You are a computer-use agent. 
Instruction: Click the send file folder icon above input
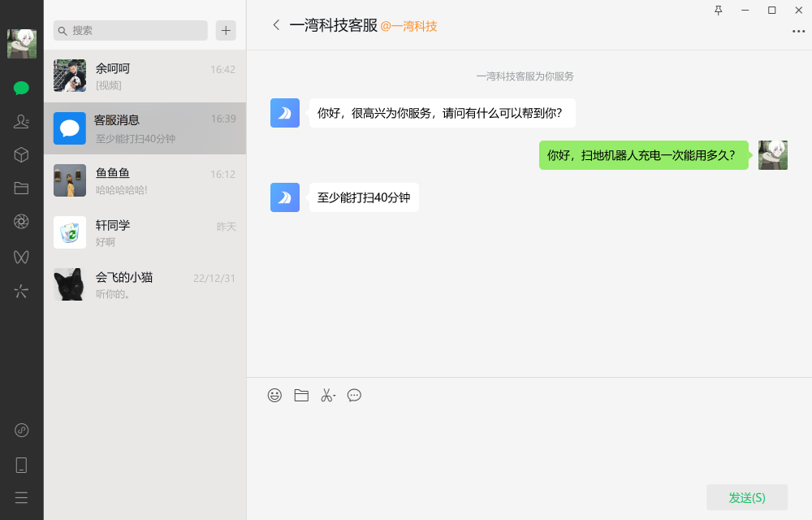point(301,396)
